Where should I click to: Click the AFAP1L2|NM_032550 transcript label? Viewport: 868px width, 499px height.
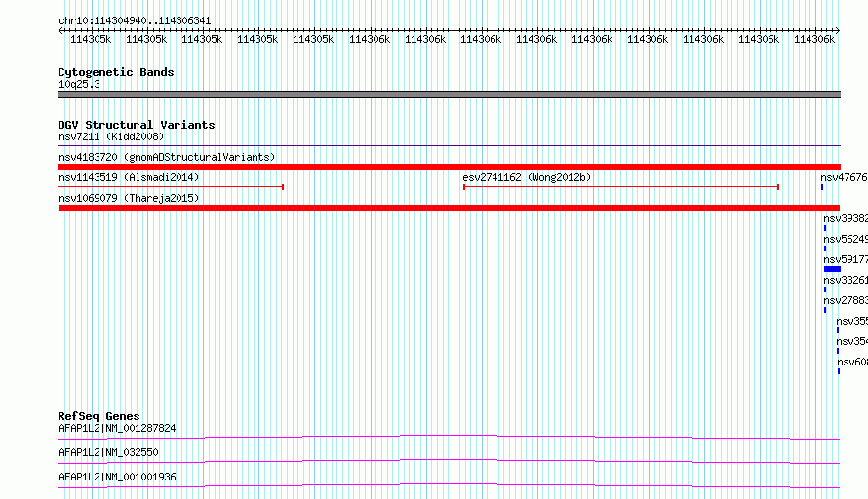[108, 452]
